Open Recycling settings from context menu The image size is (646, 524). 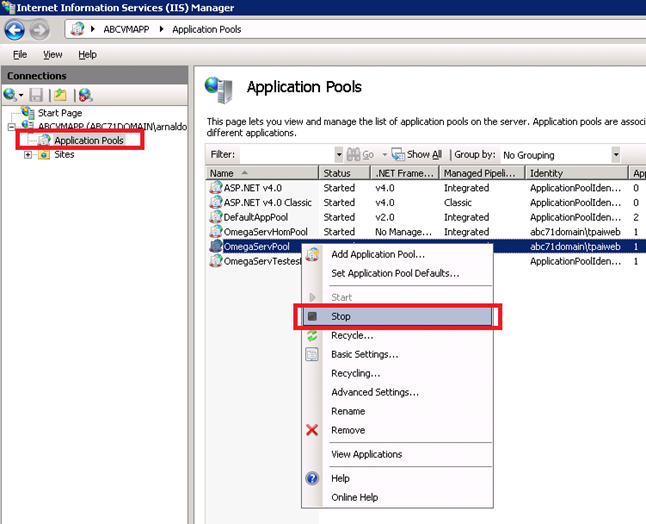(x=356, y=374)
